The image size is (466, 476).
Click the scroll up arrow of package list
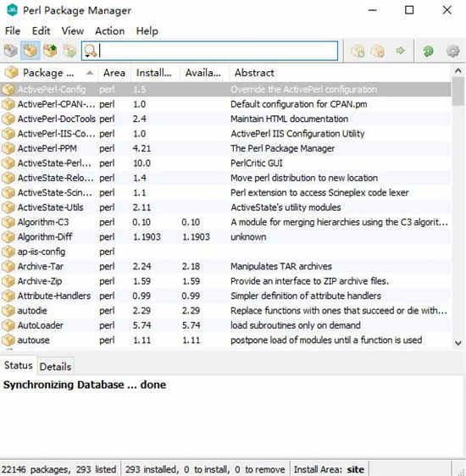pyautogui.click(x=458, y=71)
